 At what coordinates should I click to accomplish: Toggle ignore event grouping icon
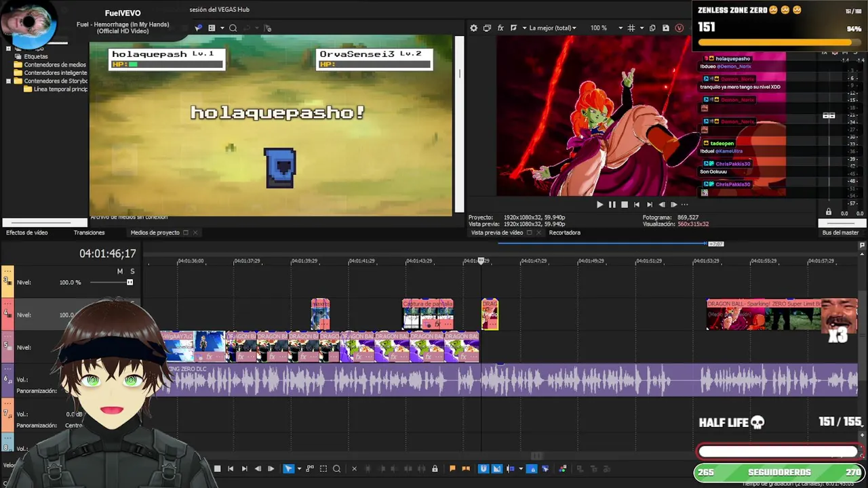tap(545, 468)
